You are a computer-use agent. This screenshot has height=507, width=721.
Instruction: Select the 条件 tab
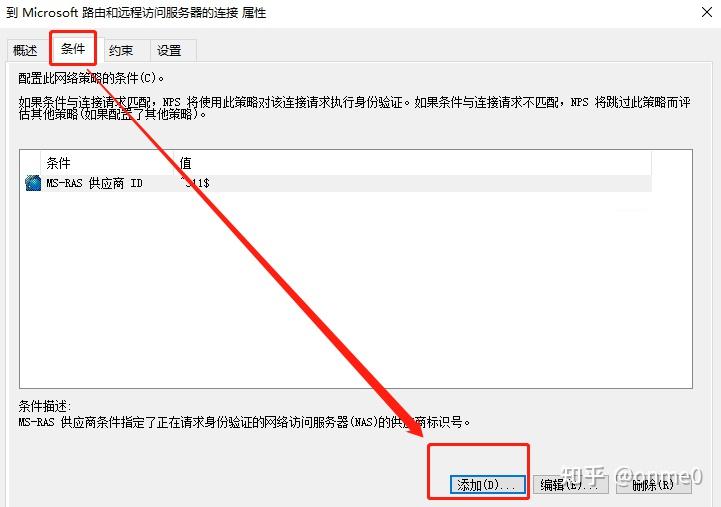(73, 49)
